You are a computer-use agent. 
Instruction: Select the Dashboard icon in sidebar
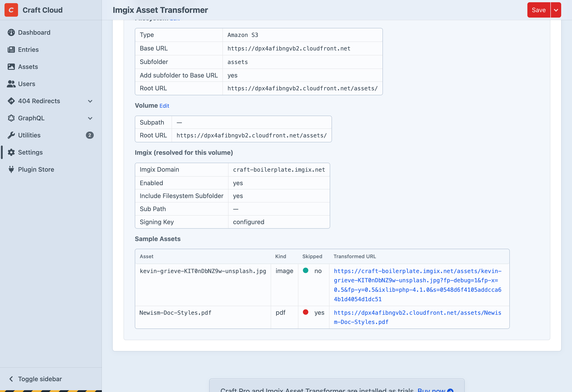11,32
